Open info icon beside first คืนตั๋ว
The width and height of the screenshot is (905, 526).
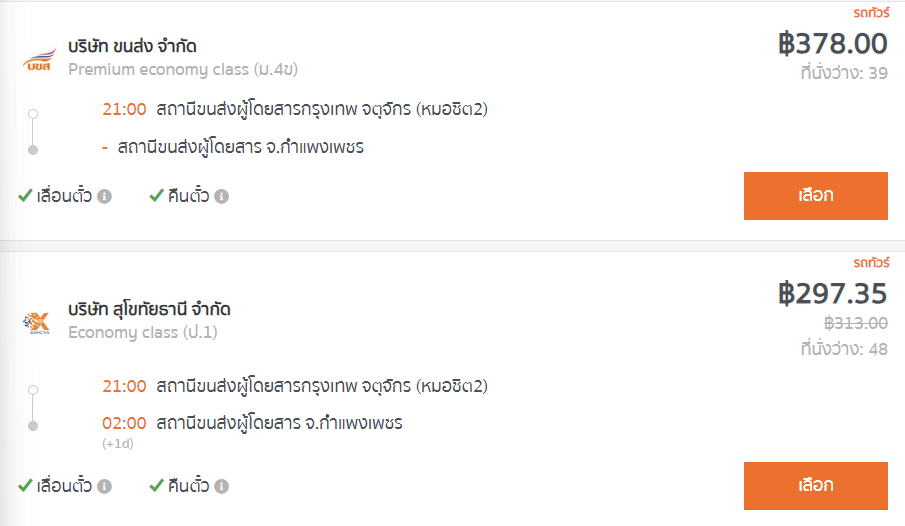(x=222, y=197)
